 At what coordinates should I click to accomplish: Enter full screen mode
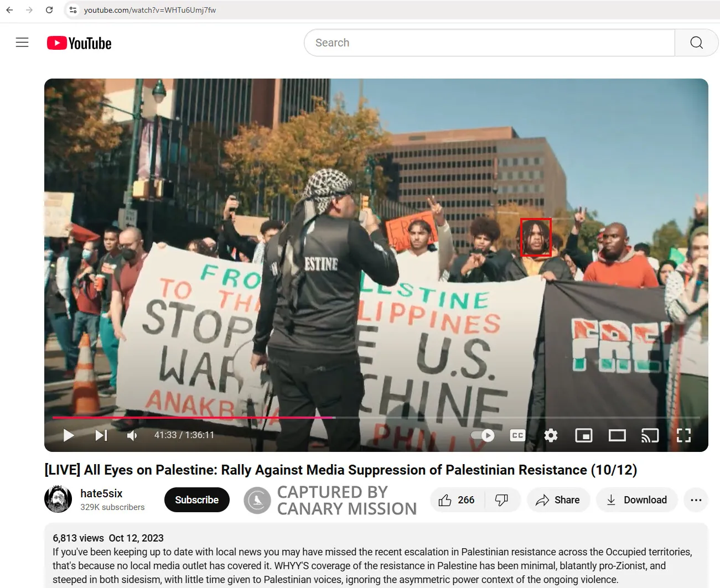tap(683, 435)
